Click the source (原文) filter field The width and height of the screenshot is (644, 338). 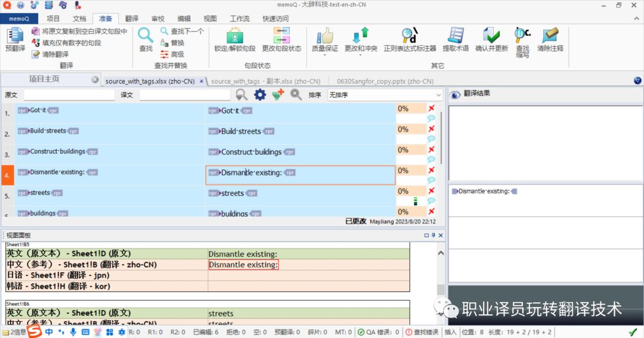(x=69, y=95)
